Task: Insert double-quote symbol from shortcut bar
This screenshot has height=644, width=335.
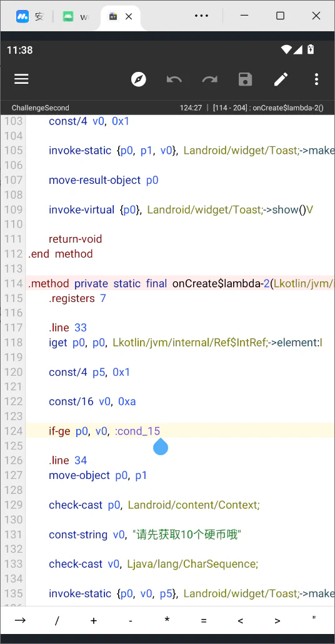Action: coord(314,618)
